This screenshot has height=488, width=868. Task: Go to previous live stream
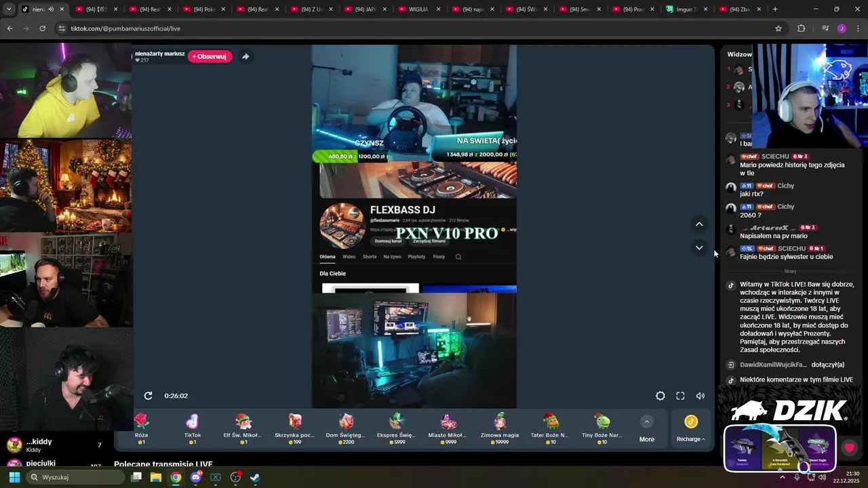tap(699, 224)
